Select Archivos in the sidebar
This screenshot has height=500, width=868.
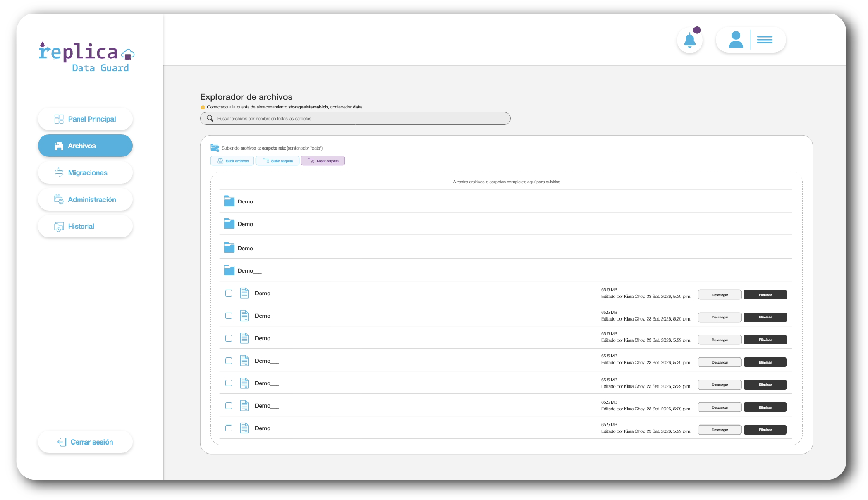pyautogui.click(x=85, y=146)
